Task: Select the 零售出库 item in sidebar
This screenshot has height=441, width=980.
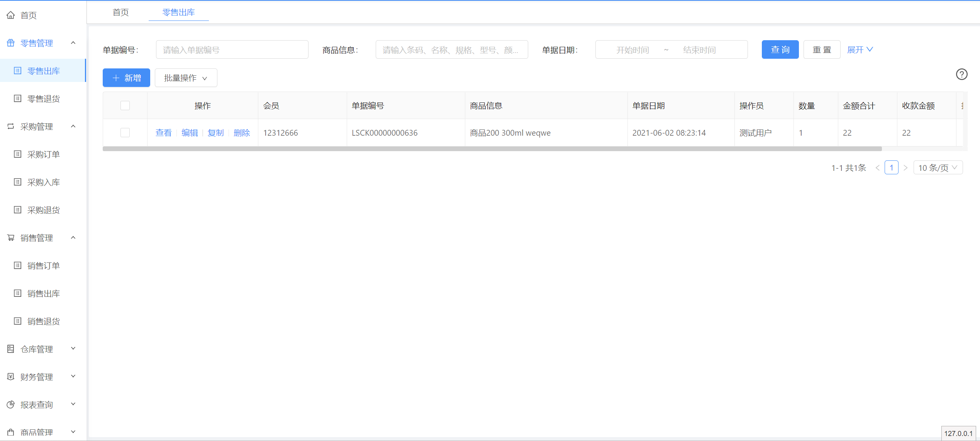Action: [x=43, y=71]
